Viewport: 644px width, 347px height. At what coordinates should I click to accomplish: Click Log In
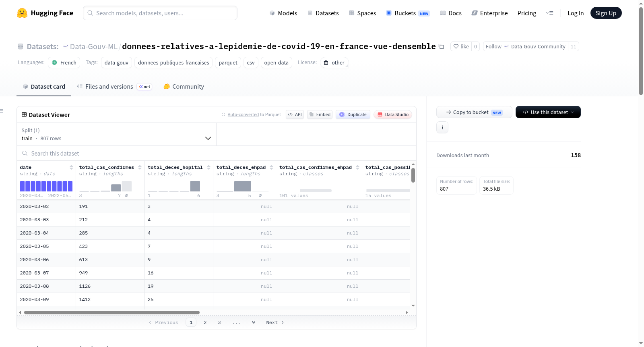pyautogui.click(x=576, y=13)
